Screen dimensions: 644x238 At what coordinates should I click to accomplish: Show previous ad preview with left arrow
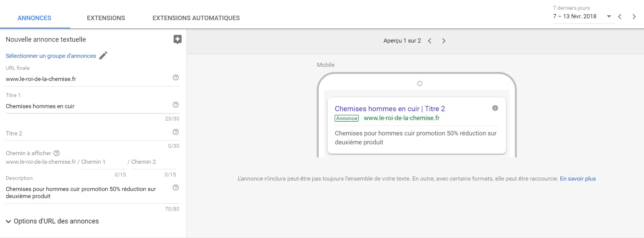pyautogui.click(x=429, y=41)
